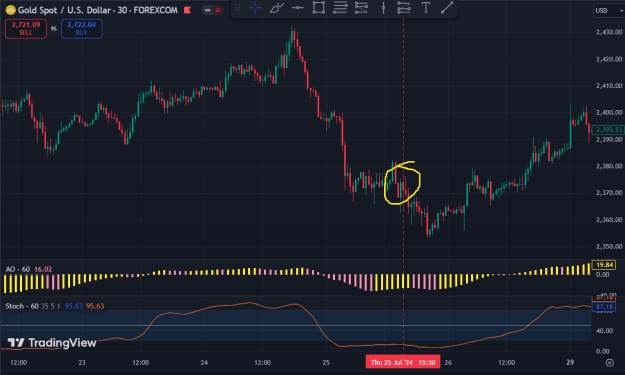The width and height of the screenshot is (625, 375).
Task: Select the vertical line tool
Action: pos(383,8)
